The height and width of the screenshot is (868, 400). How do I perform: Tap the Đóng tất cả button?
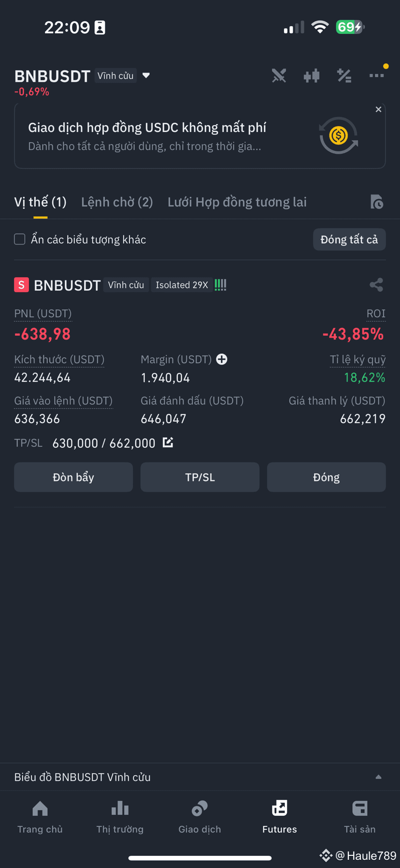(x=349, y=239)
